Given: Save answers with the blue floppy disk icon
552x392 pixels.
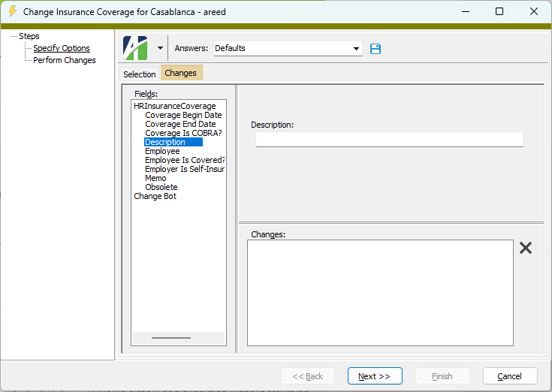Looking at the screenshot, I should [x=376, y=49].
